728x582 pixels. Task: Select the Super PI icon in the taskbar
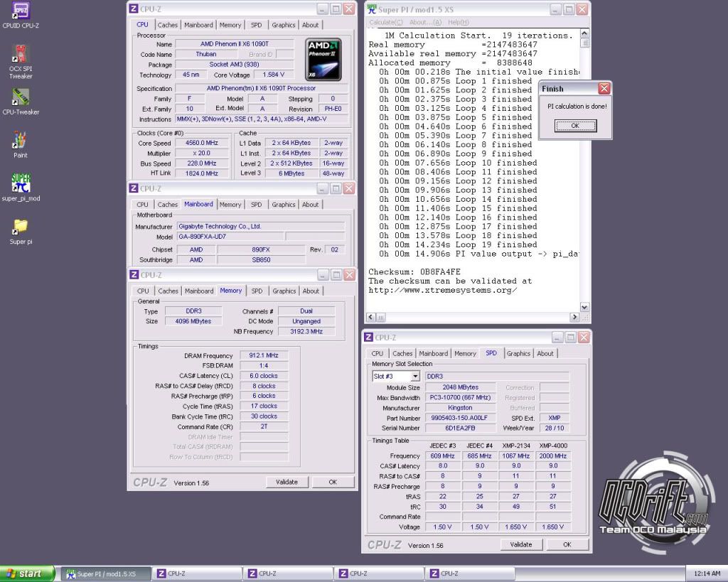(105, 573)
